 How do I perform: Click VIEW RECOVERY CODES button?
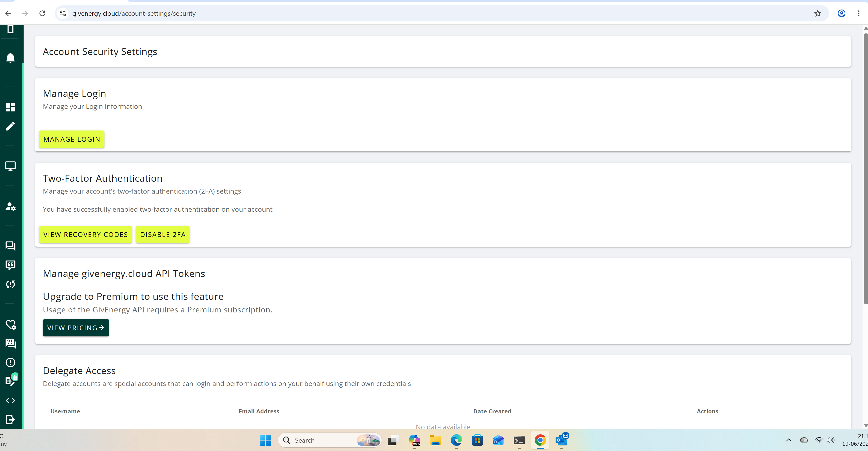point(86,235)
